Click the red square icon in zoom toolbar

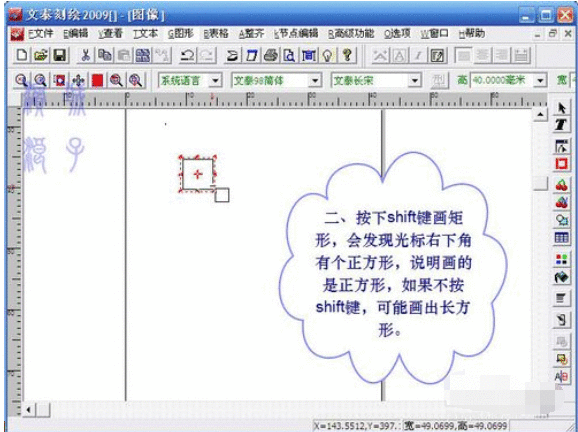[97, 80]
